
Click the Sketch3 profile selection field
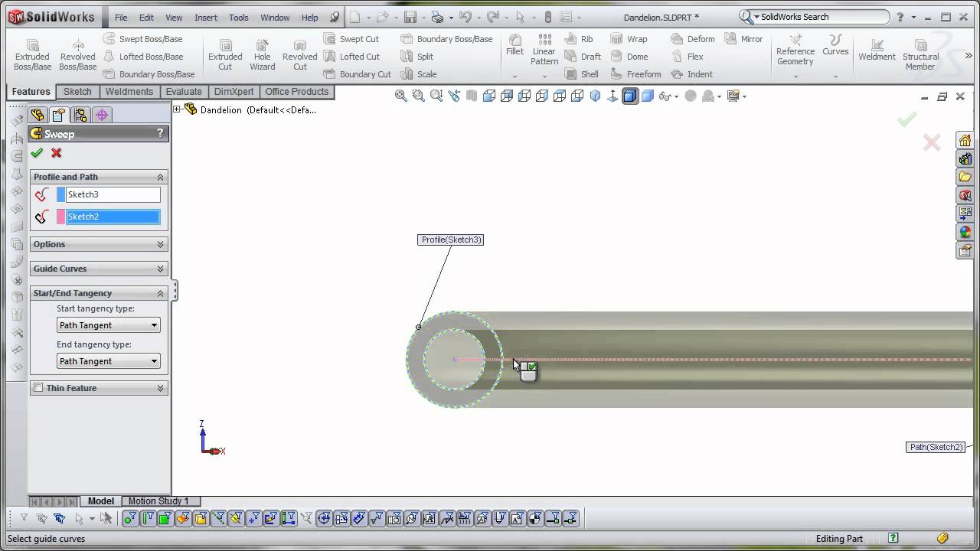click(x=113, y=194)
